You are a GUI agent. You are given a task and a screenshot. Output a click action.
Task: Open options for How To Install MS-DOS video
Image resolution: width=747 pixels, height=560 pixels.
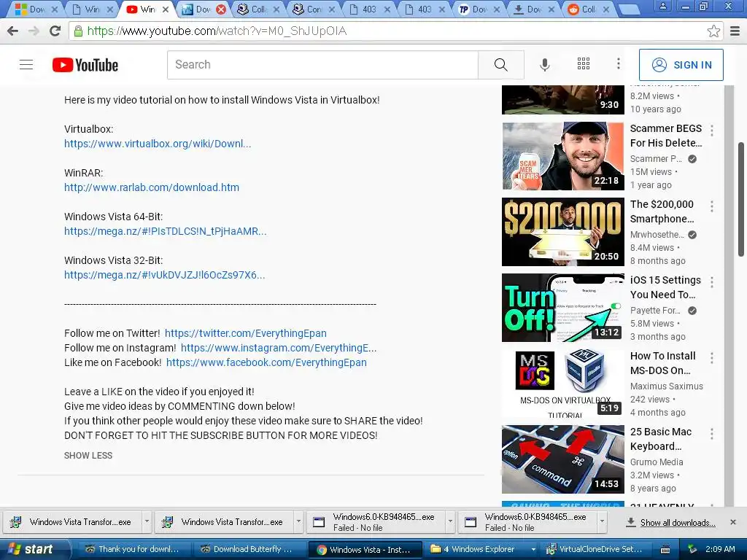point(712,357)
